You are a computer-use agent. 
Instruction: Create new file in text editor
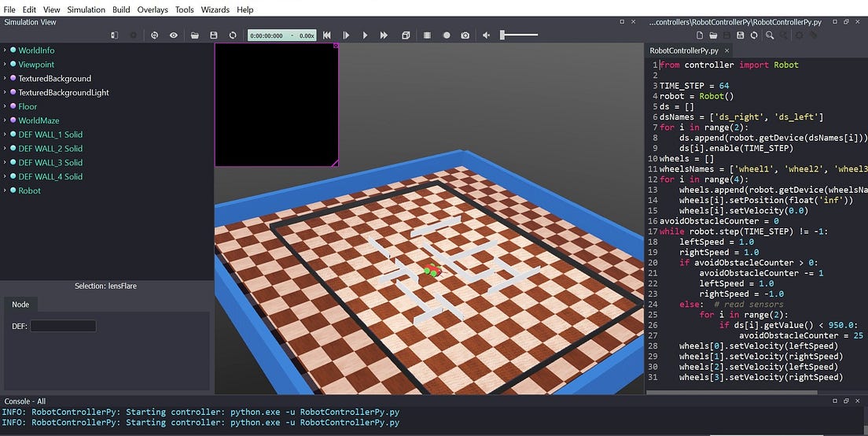(x=700, y=35)
